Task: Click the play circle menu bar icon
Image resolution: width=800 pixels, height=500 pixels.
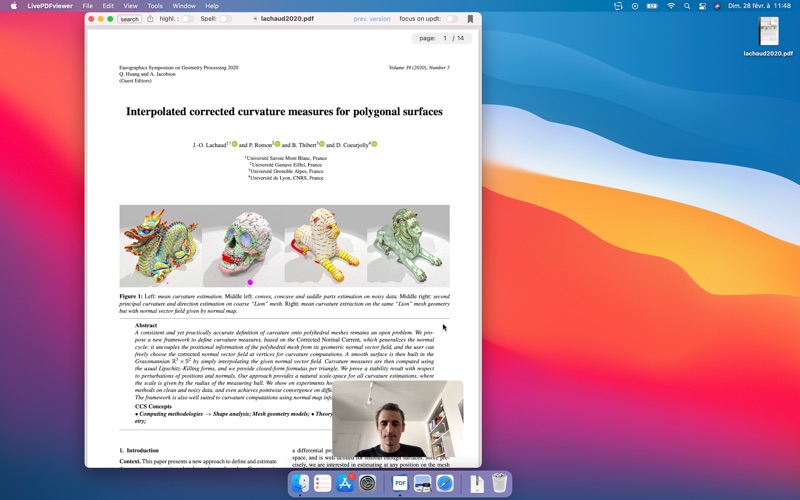Action: click(635, 6)
